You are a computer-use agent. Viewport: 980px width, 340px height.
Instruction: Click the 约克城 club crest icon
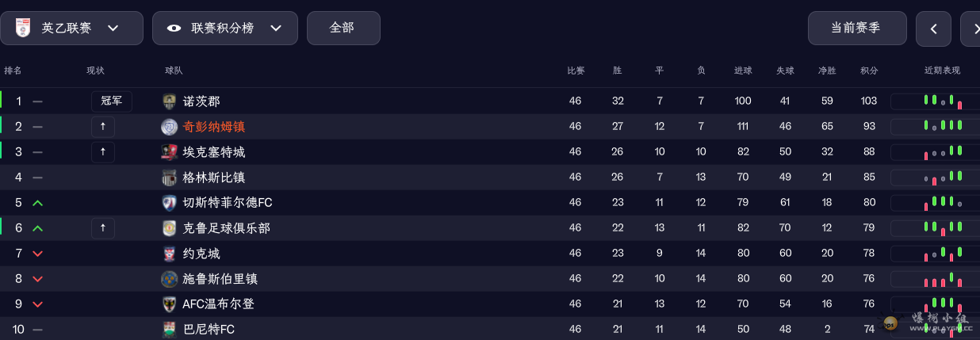(x=169, y=254)
